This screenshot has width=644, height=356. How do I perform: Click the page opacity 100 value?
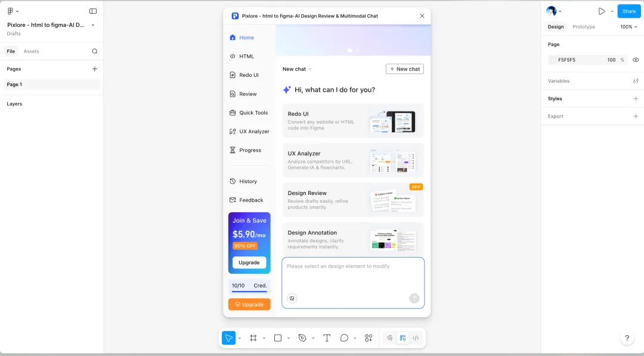611,60
